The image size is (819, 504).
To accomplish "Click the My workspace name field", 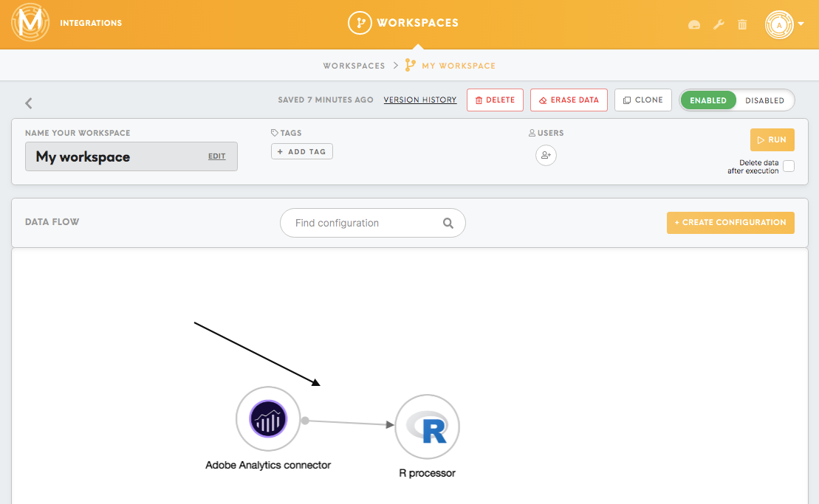I will pos(131,156).
